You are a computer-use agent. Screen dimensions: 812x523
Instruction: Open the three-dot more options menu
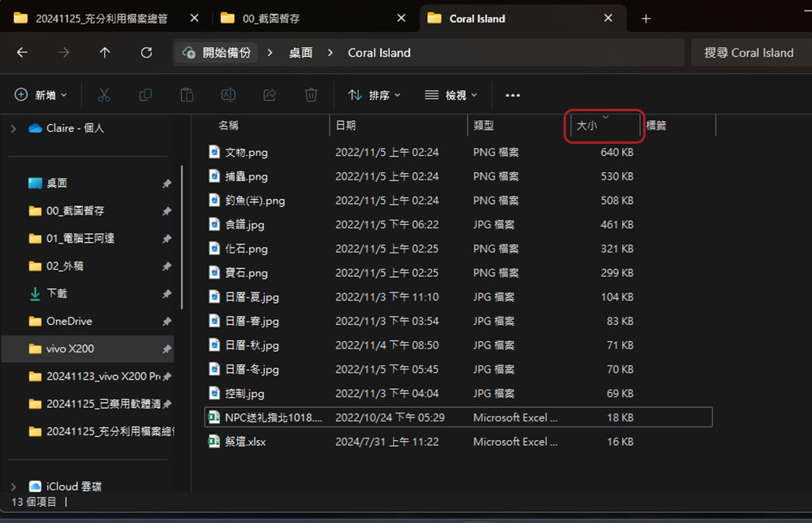pyautogui.click(x=512, y=95)
